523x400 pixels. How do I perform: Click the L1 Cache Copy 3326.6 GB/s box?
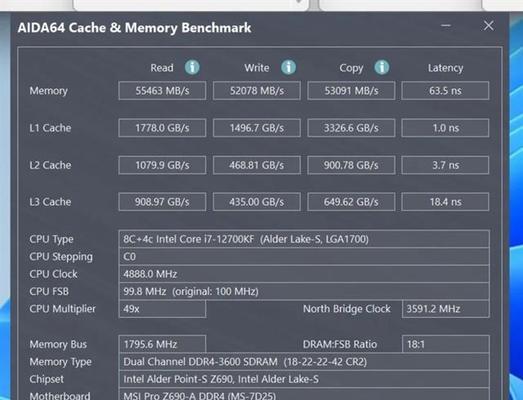point(351,128)
